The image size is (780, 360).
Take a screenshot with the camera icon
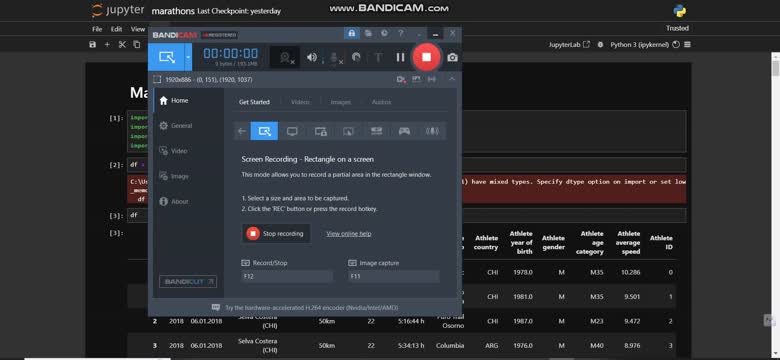452,58
